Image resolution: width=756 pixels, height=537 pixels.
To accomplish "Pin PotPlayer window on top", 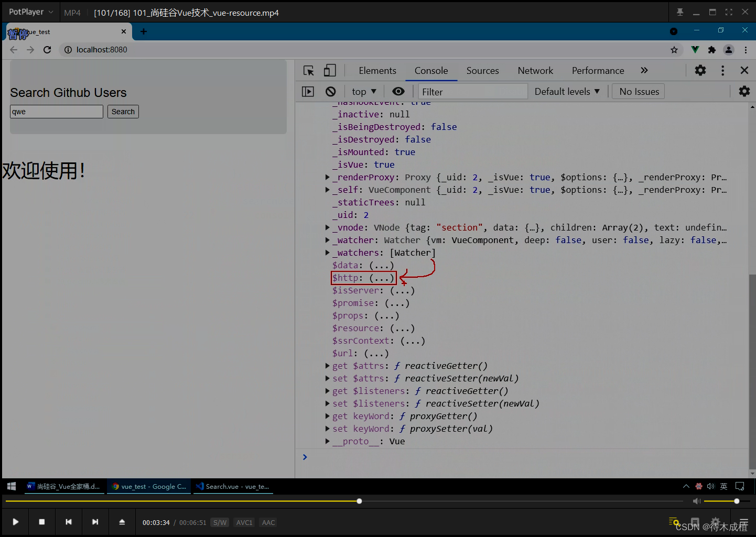I will click(680, 12).
